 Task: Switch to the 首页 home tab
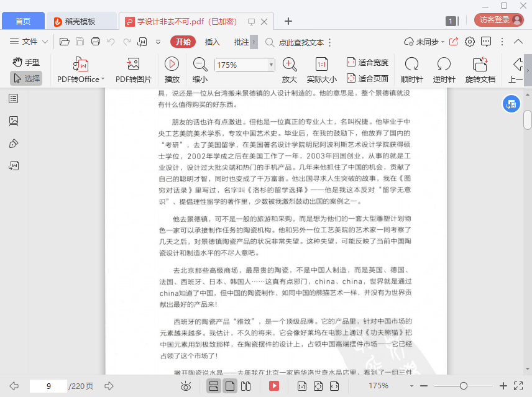click(x=23, y=21)
